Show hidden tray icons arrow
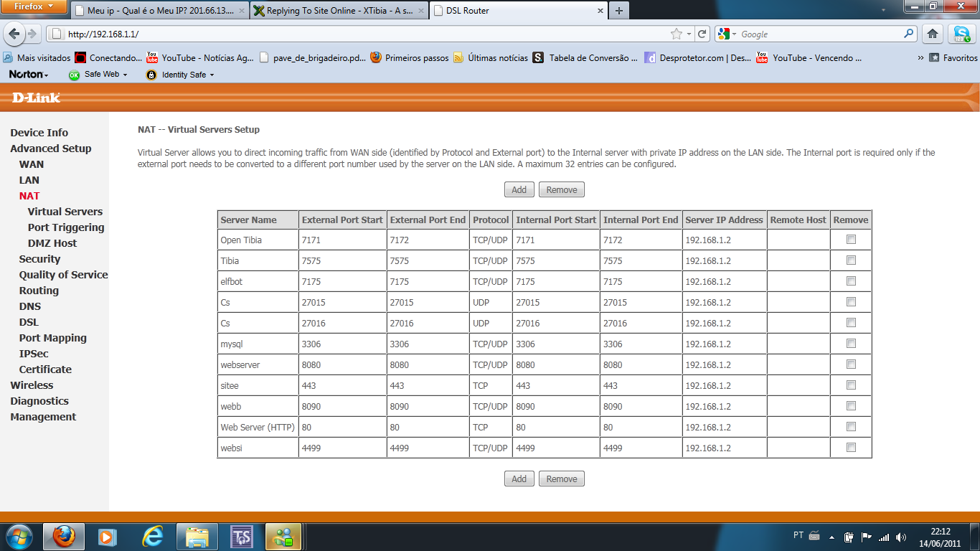The height and width of the screenshot is (551, 980). pyautogui.click(x=831, y=537)
